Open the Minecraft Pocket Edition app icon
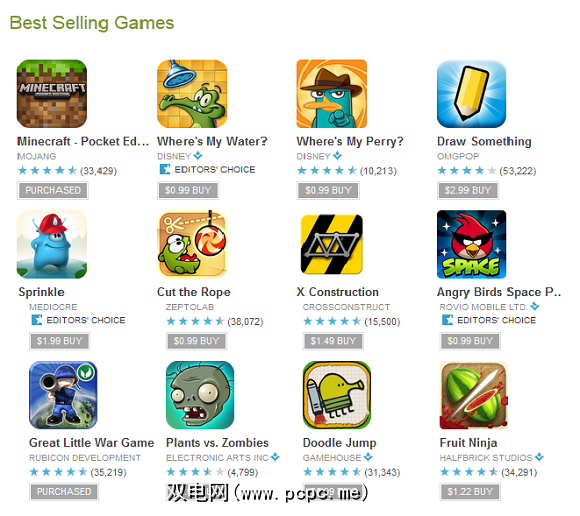Viewport: 580px width, 516px height. pyautogui.click(x=52, y=94)
